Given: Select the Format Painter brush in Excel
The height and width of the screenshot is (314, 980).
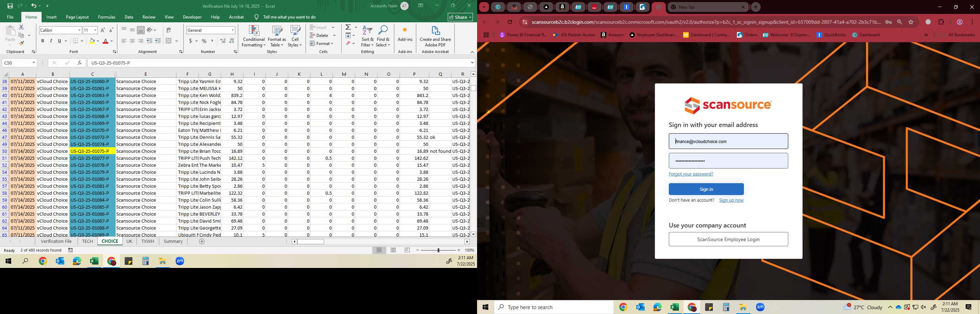Looking at the screenshot, I should [x=21, y=43].
